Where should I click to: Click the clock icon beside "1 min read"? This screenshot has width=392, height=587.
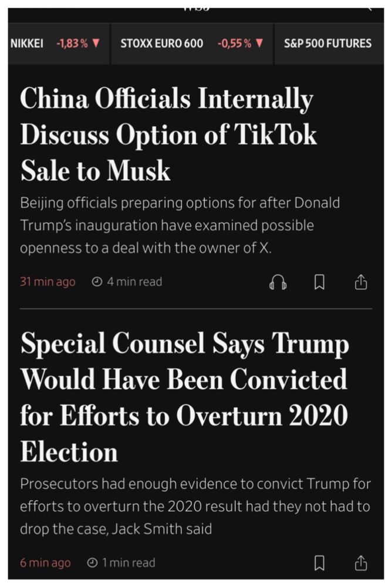[91, 562]
